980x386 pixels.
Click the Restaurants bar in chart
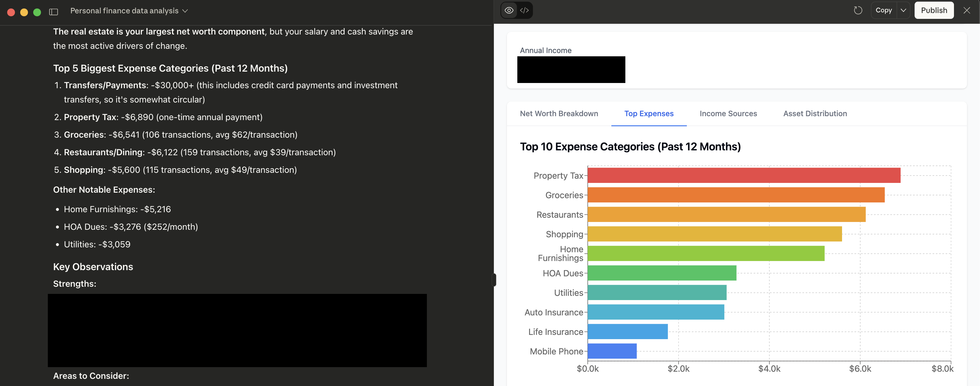point(726,214)
